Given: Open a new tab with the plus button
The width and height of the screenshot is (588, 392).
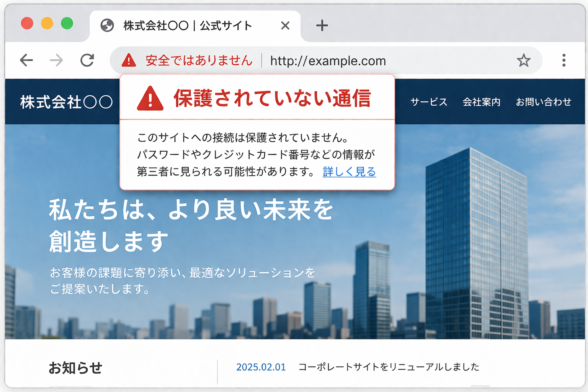Looking at the screenshot, I should pos(322,25).
